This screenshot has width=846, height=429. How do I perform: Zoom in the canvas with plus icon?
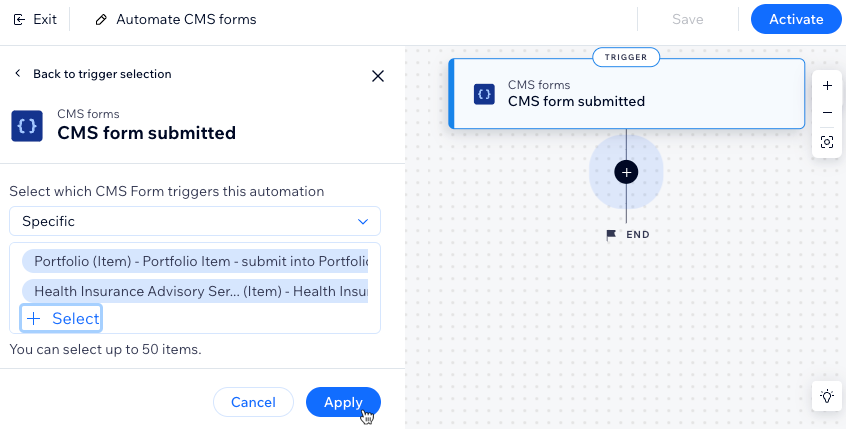[x=827, y=86]
